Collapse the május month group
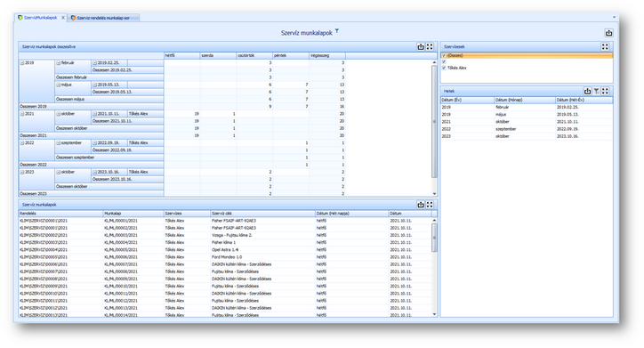 pos(59,85)
